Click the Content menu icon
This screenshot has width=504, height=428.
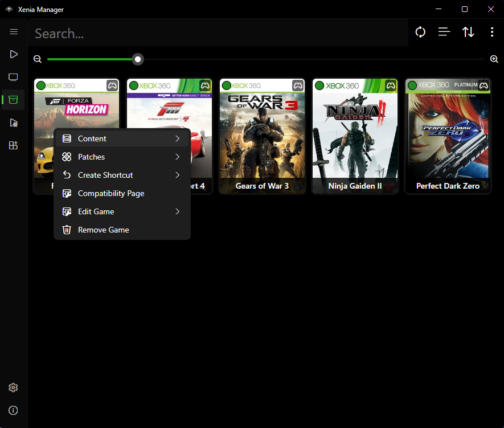click(67, 138)
